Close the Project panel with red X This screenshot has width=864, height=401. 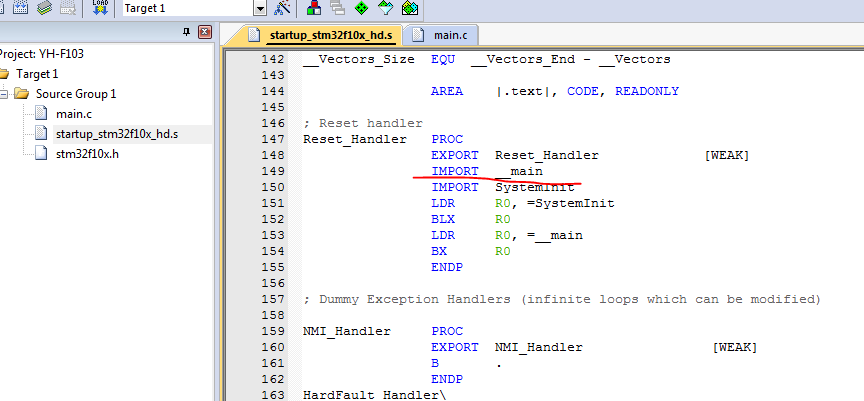coord(205,32)
